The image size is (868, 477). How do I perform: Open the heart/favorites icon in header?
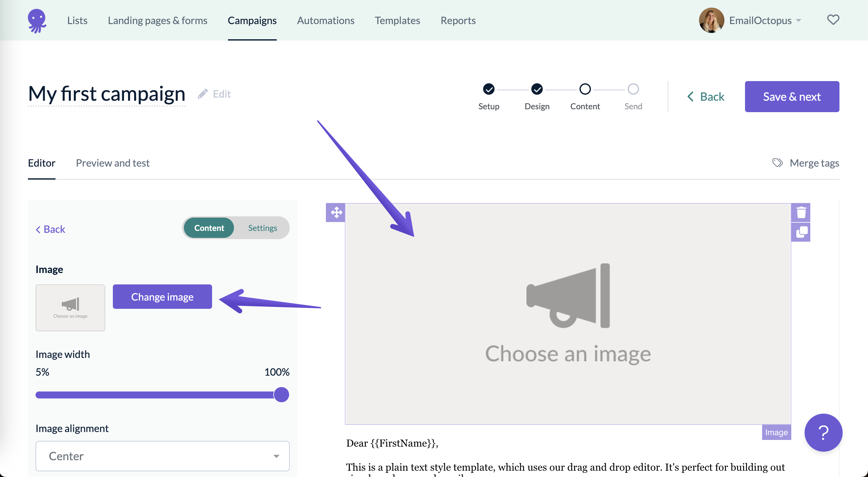click(833, 20)
